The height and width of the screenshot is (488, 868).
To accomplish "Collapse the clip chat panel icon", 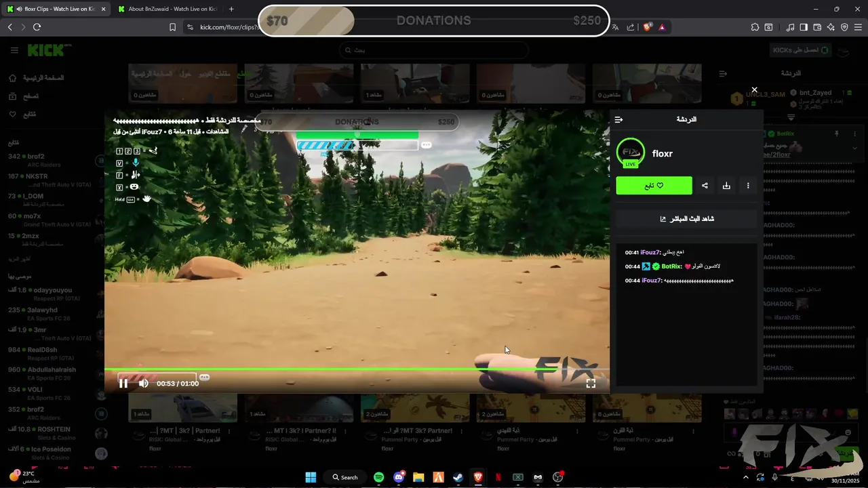I will (618, 119).
